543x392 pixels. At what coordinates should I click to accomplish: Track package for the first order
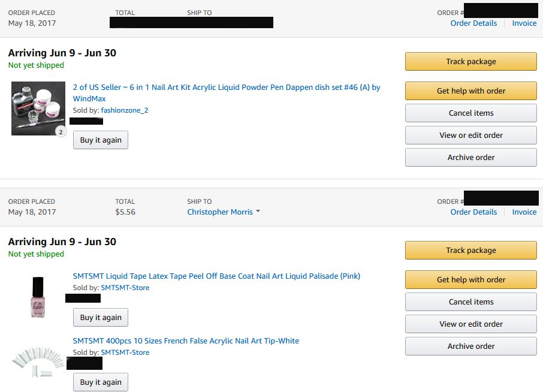point(470,62)
